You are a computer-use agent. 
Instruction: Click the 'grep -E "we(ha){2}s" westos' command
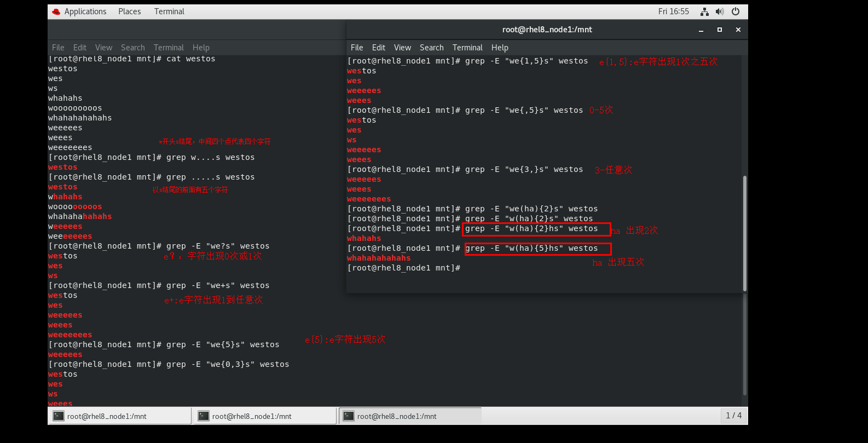[531, 209]
